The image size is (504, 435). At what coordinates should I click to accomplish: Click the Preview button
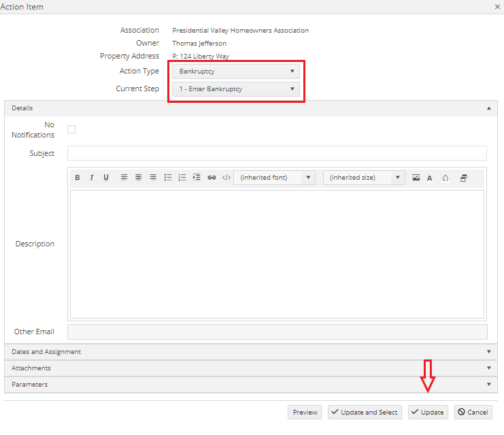pos(305,413)
